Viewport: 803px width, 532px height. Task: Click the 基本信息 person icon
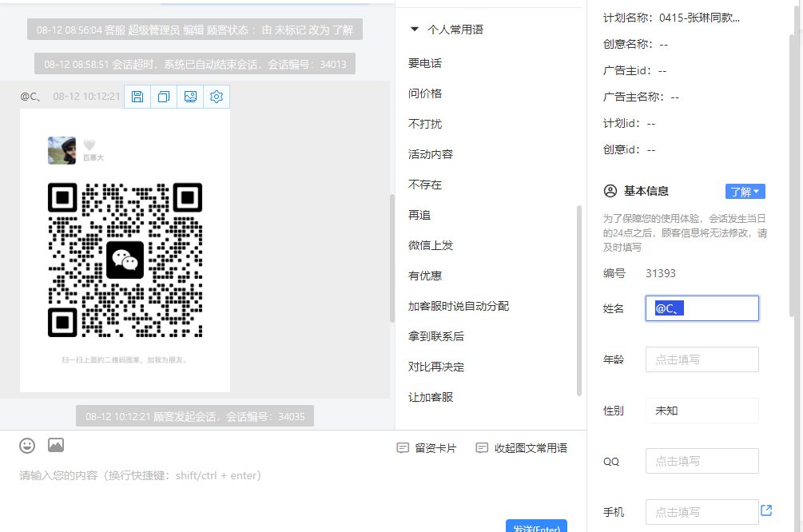[x=610, y=191]
